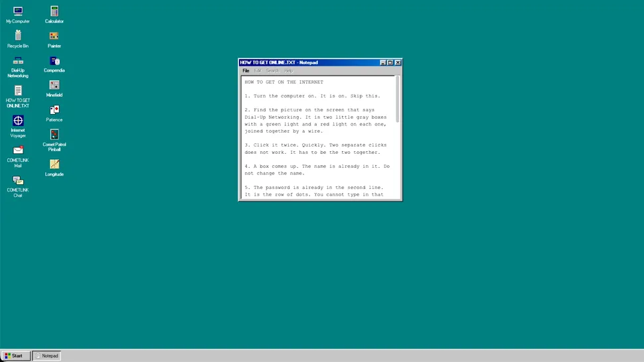Click inside the Notepad text area

click(318, 138)
